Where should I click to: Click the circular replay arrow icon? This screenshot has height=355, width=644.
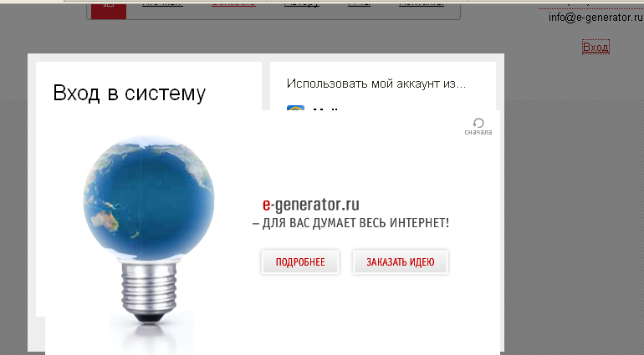pos(478,123)
